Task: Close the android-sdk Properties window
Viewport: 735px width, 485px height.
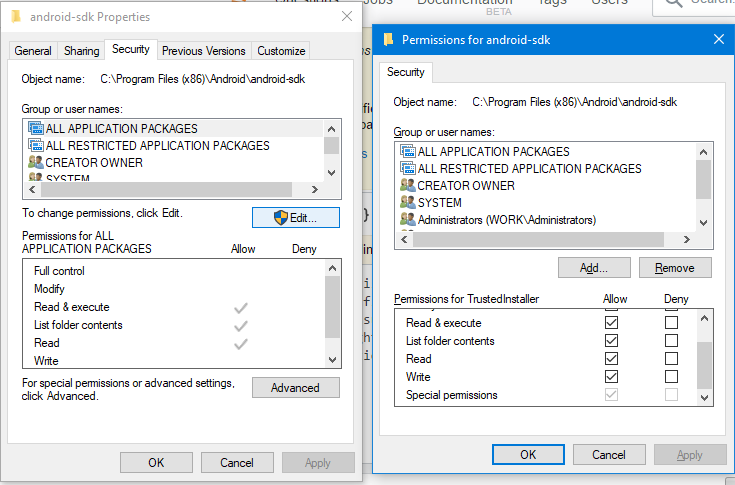Action: (347, 16)
